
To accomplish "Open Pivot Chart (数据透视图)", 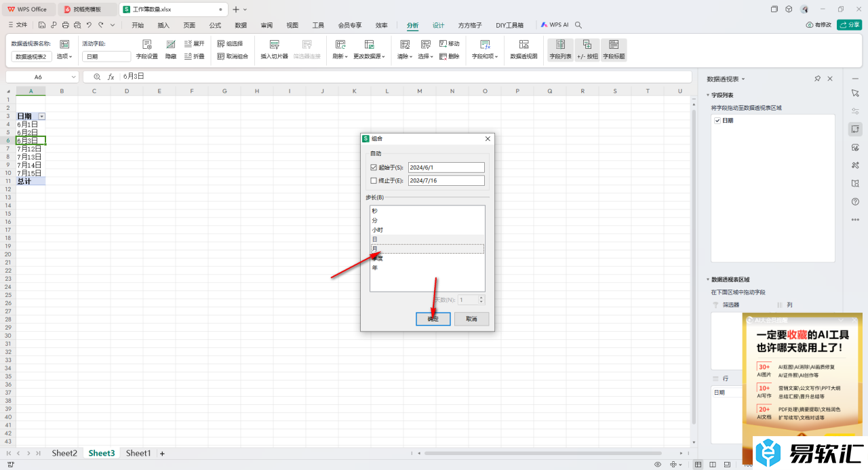I will (524, 50).
